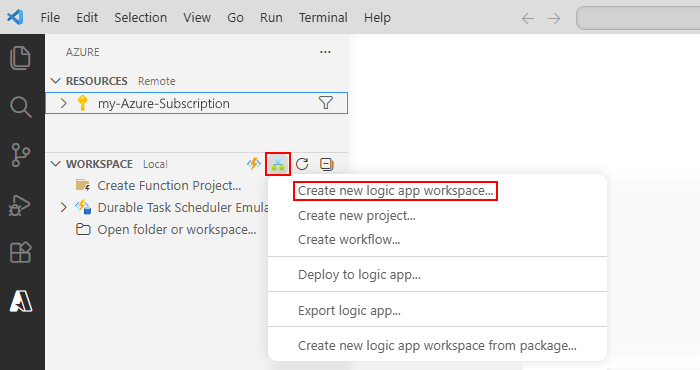Open the Help menu

[x=377, y=17]
